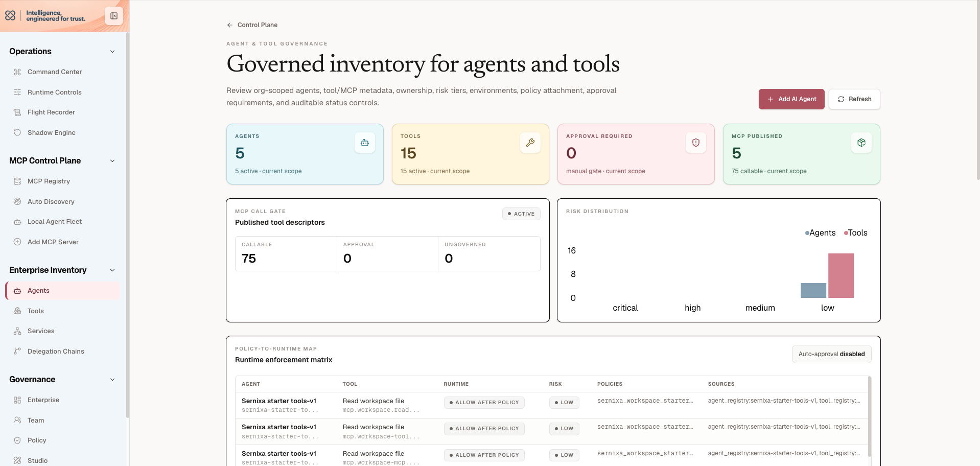Toggle Tools series in chart legend
980x466 pixels.
855,233
